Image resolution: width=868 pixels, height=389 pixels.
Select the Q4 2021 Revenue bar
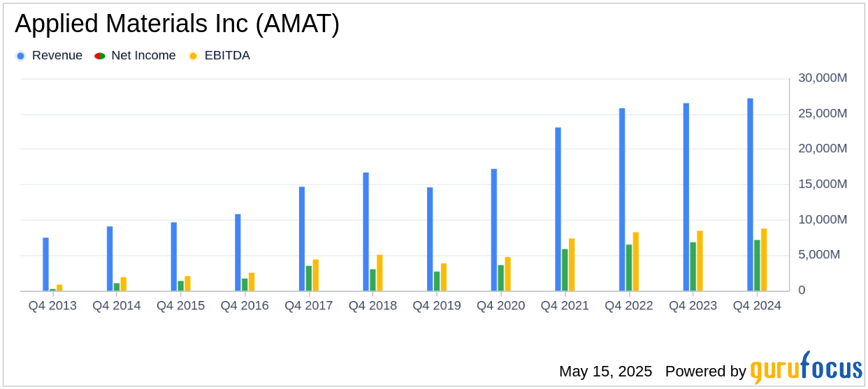tap(558, 210)
